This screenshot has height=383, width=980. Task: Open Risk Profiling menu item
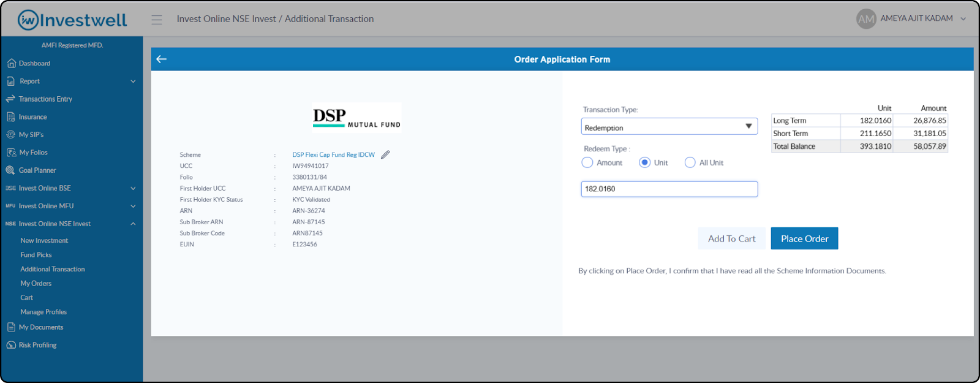pyautogui.click(x=38, y=345)
